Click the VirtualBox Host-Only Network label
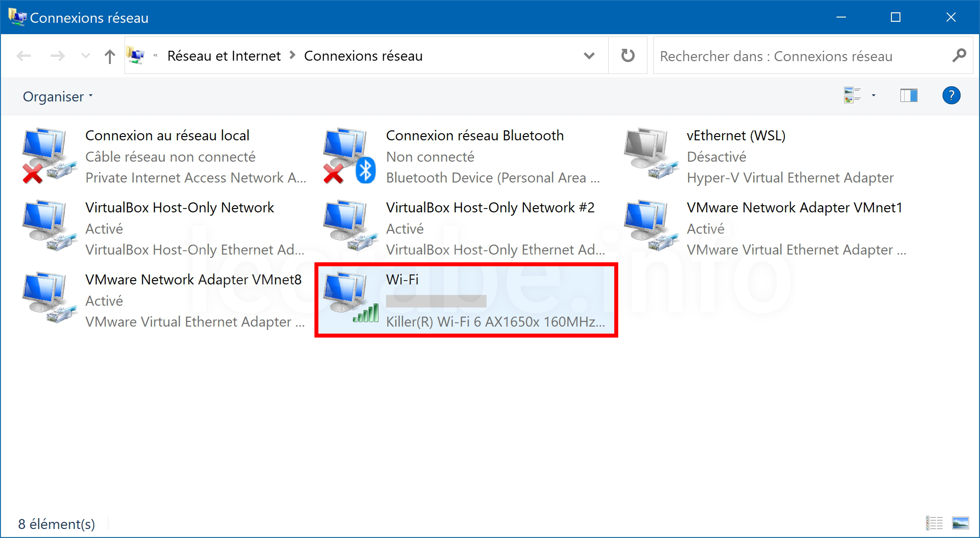 (x=180, y=208)
